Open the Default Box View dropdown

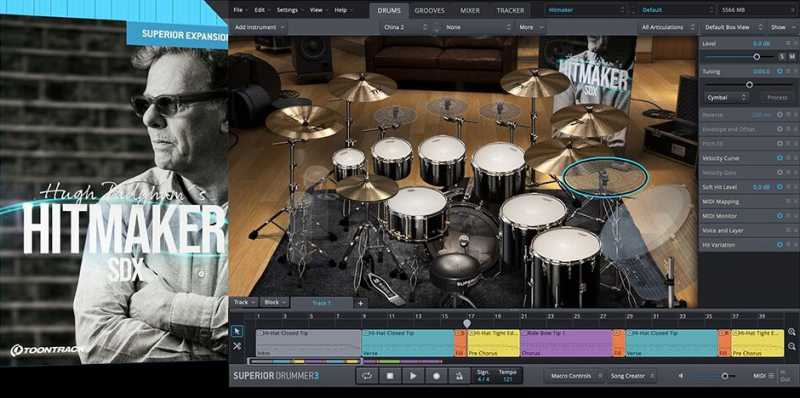click(x=733, y=27)
